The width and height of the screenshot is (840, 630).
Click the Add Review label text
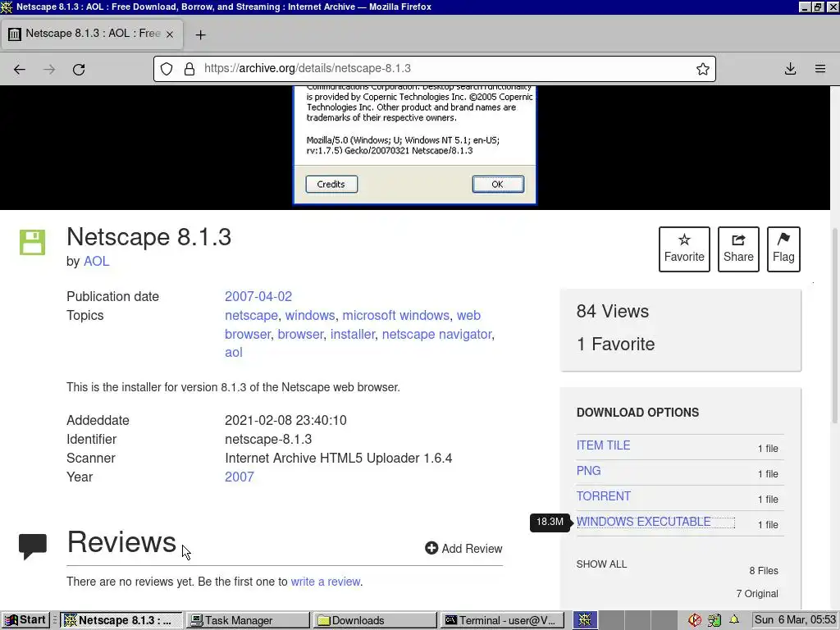click(x=472, y=549)
